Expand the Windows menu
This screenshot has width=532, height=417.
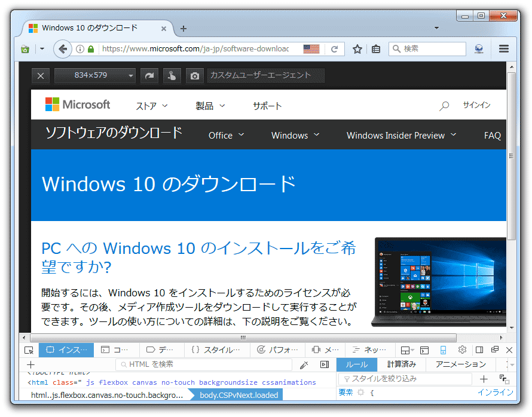pyautogui.click(x=295, y=135)
